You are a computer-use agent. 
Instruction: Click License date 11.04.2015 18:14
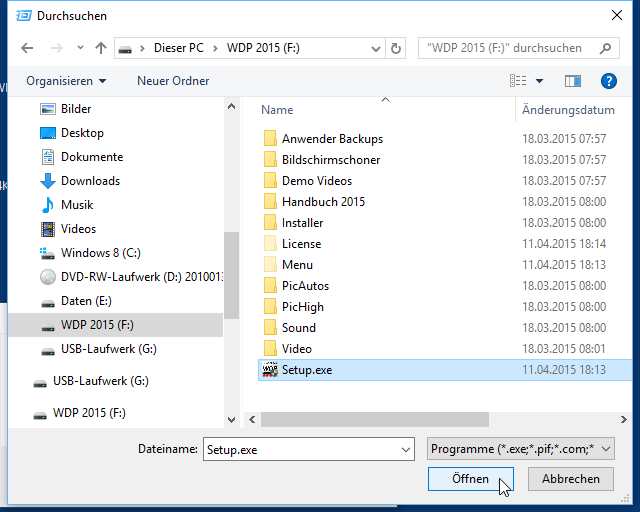point(564,244)
